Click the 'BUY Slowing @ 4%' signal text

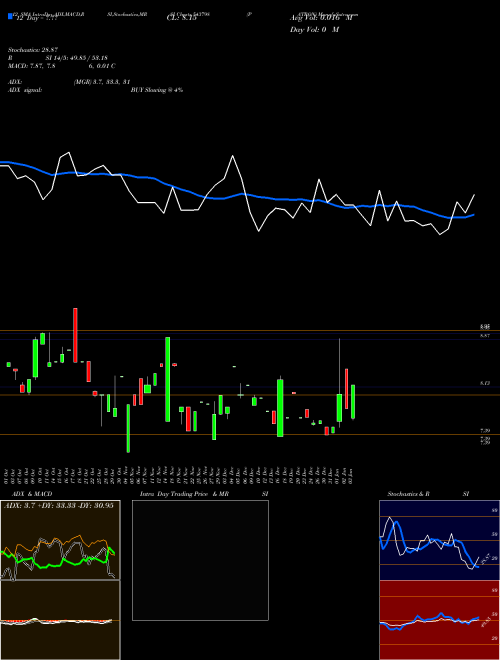click(x=157, y=90)
